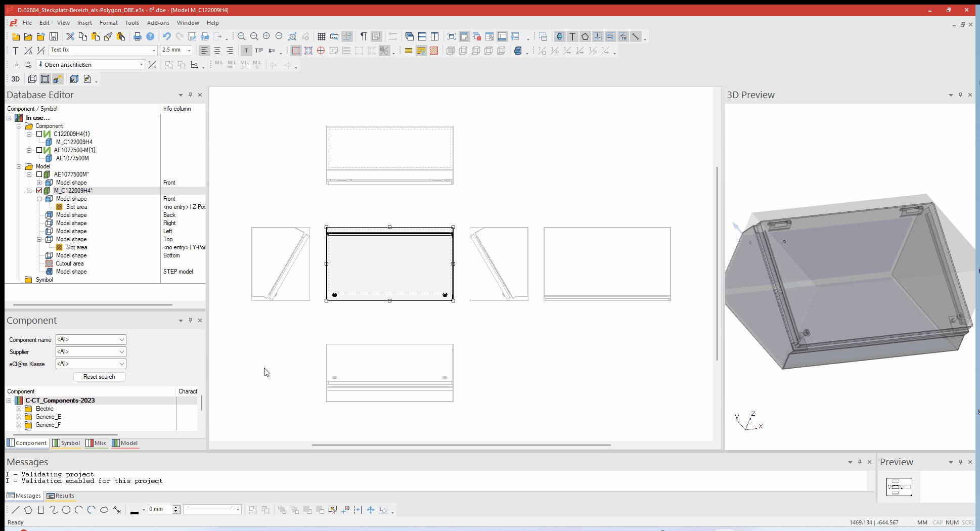Click the Undo icon in the toolbar
Image resolution: width=980 pixels, height=531 pixels.
(x=167, y=36)
